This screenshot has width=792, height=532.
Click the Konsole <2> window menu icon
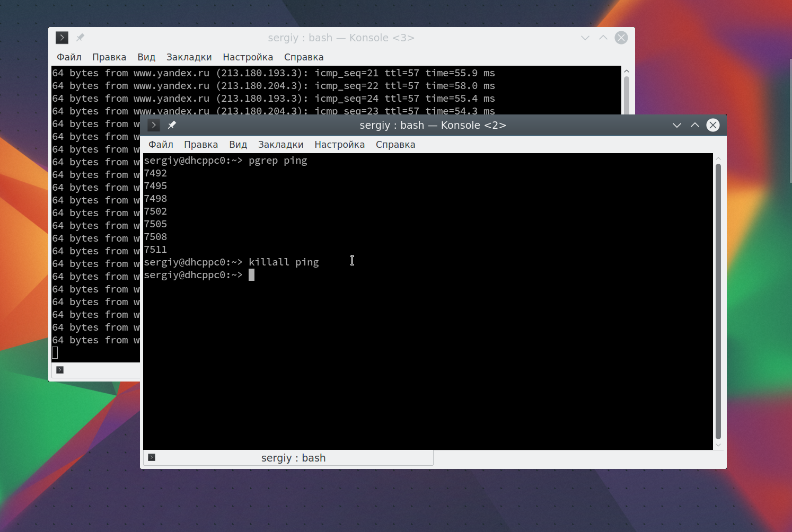click(154, 125)
